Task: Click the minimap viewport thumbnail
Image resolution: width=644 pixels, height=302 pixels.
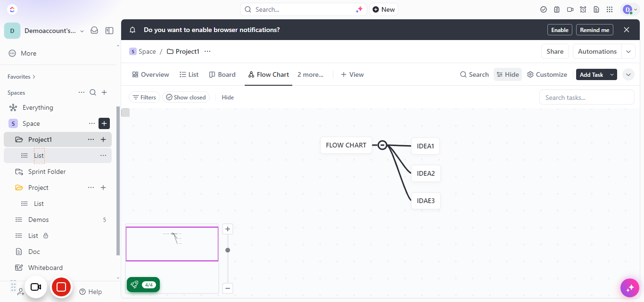Action: (172, 244)
